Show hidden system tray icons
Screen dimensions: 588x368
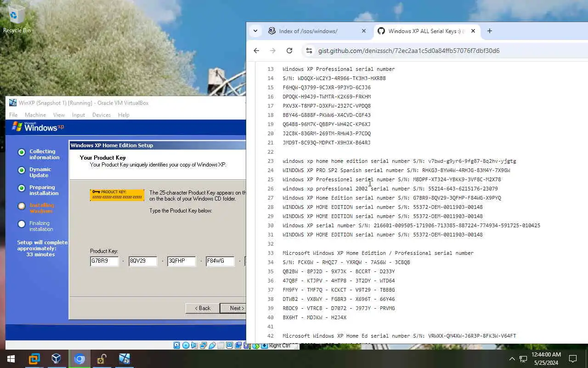(x=512, y=359)
